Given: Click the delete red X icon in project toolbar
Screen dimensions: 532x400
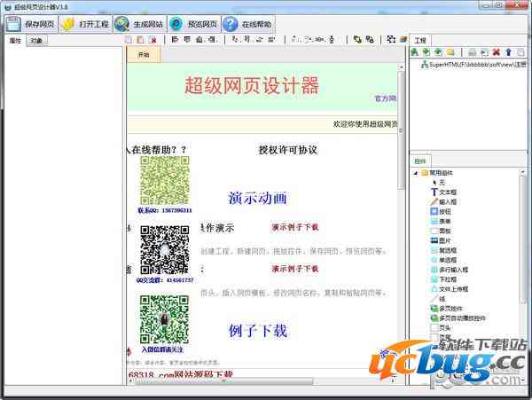Looking at the screenshot, I should pos(497,52).
